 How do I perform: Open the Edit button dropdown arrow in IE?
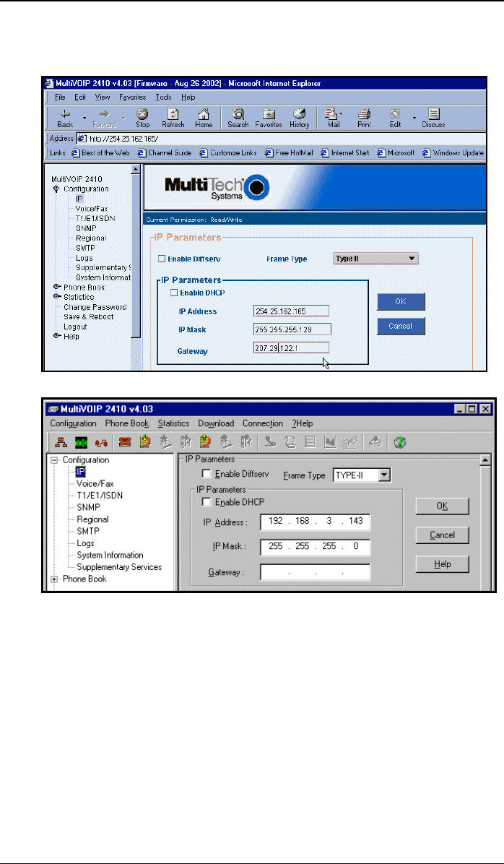click(414, 117)
